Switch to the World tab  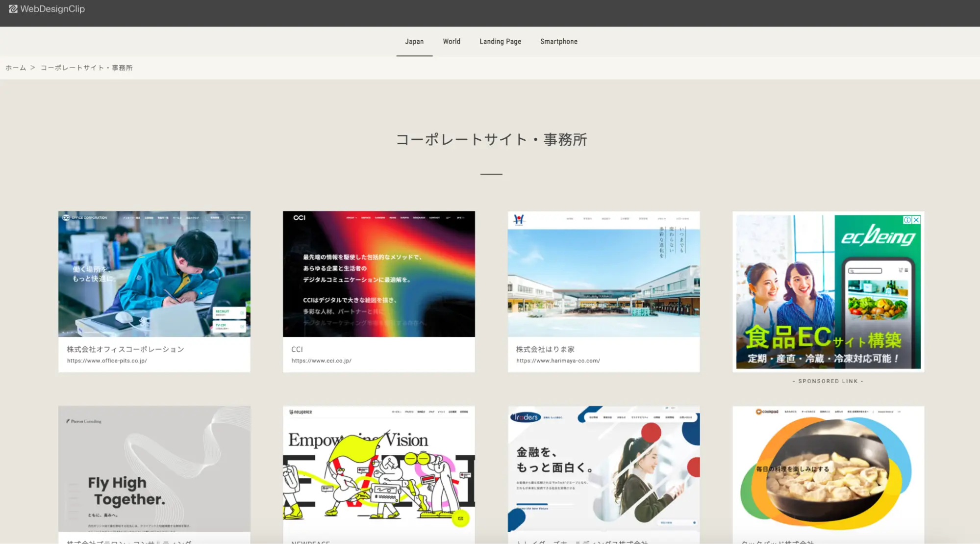click(452, 42)
